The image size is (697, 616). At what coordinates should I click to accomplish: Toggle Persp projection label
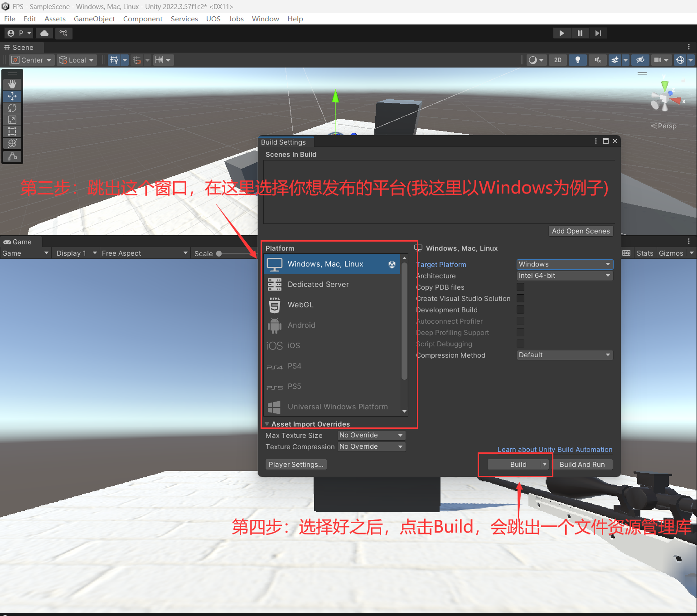[664, 126]
